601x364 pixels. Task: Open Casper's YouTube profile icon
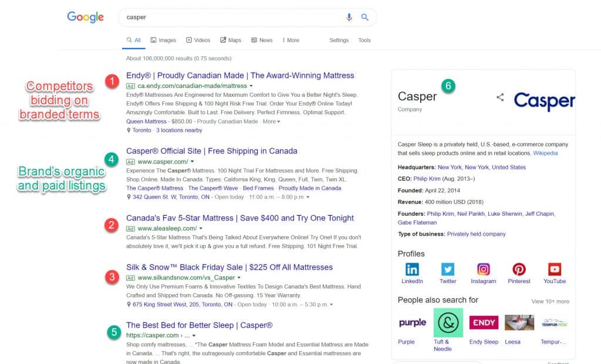(x=554, y=270)
